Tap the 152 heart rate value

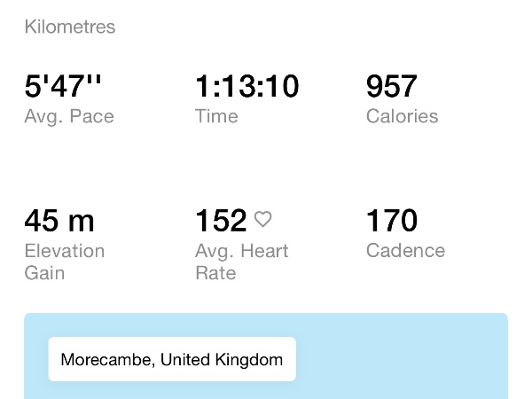coord(221,221)
